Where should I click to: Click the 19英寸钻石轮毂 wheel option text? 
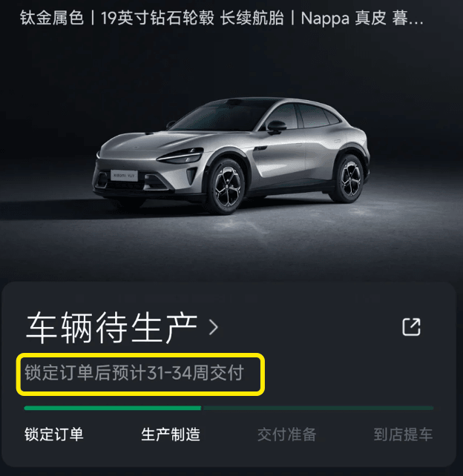coord(158,19)
